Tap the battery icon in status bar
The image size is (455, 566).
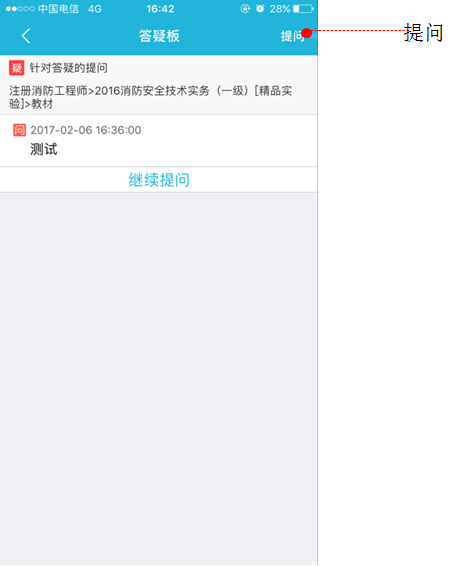(x=303, y=8)
